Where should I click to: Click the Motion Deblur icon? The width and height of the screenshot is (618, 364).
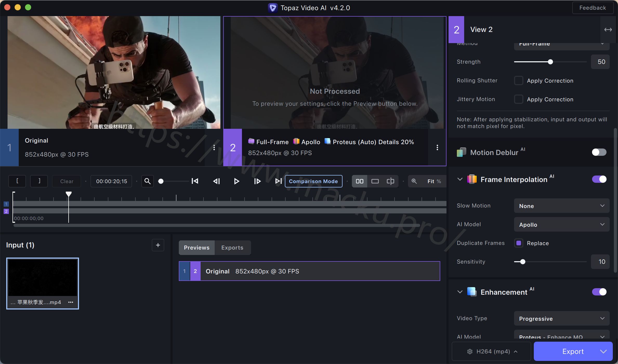pos(462,152)
